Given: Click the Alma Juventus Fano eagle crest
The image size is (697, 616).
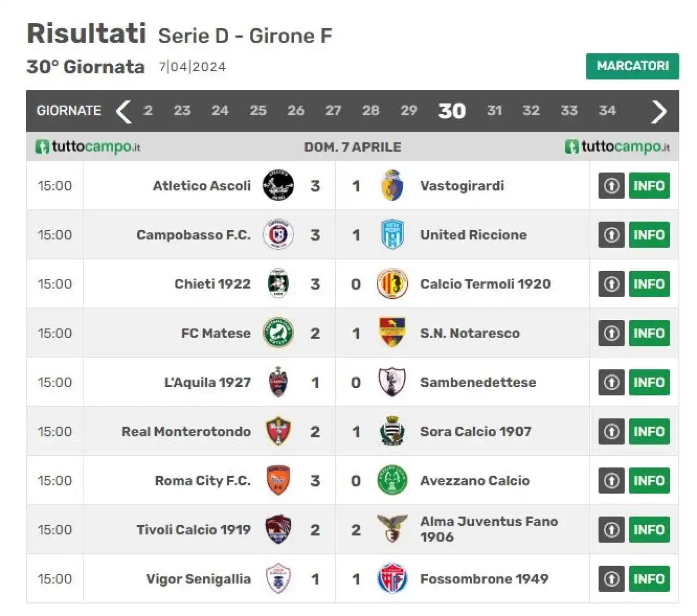Looking at the screenshot, I should point(392,529).
